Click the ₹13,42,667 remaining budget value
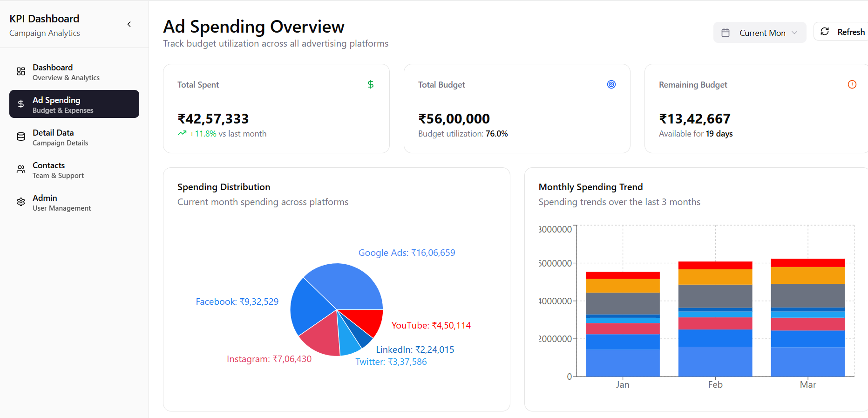This screenshot has width=868, height=418. coord(695,119)
